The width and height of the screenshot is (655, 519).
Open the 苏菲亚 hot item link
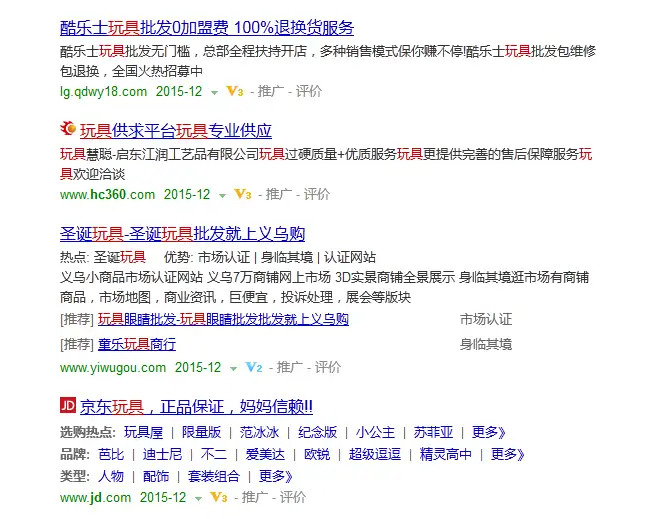pyautogui.click(x=434, y=432)
